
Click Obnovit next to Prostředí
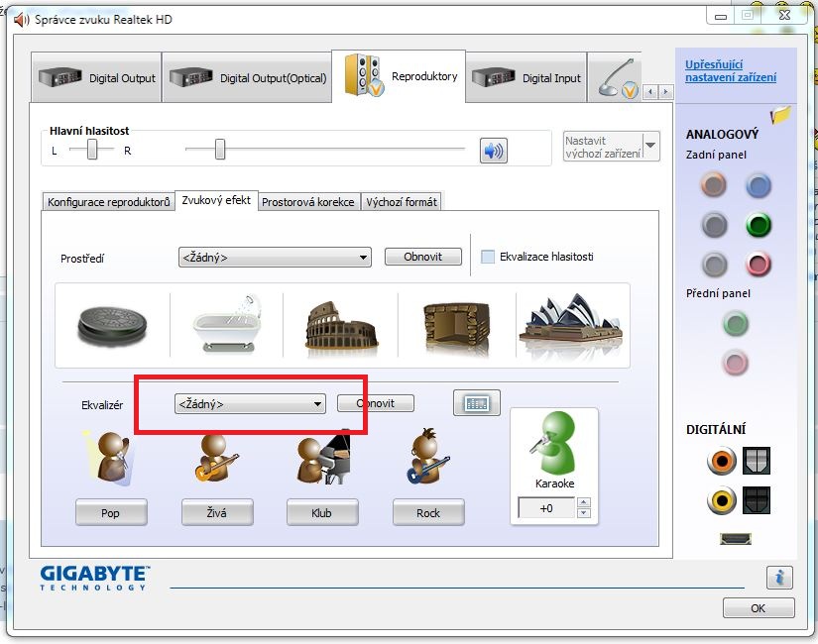click(x=423, y=257)
